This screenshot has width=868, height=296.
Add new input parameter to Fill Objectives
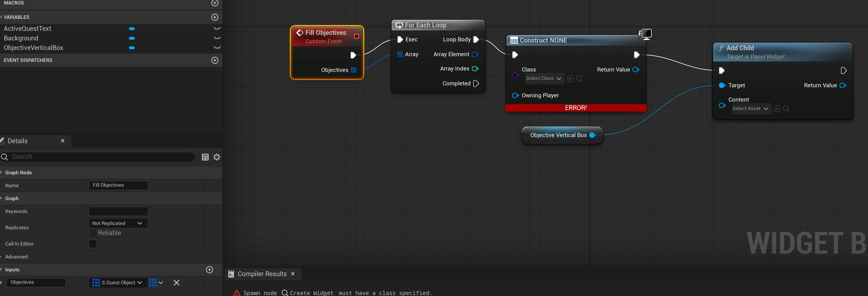tap(209, 269)
